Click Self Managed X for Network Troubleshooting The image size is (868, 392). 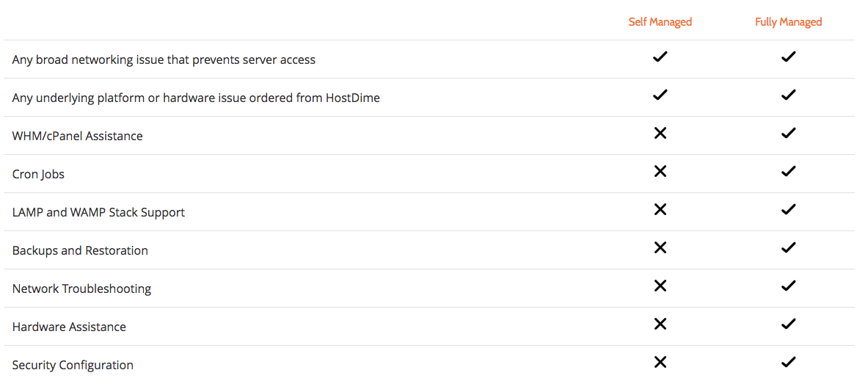pyautogui.click(x=660, y=286)
